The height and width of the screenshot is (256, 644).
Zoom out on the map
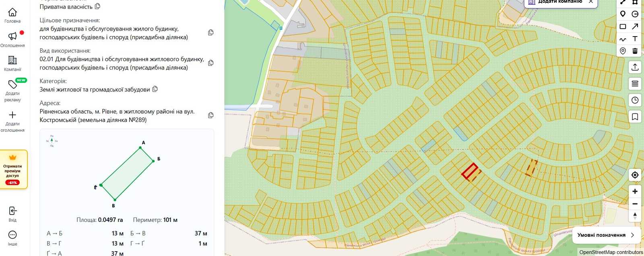click(635, 204)
